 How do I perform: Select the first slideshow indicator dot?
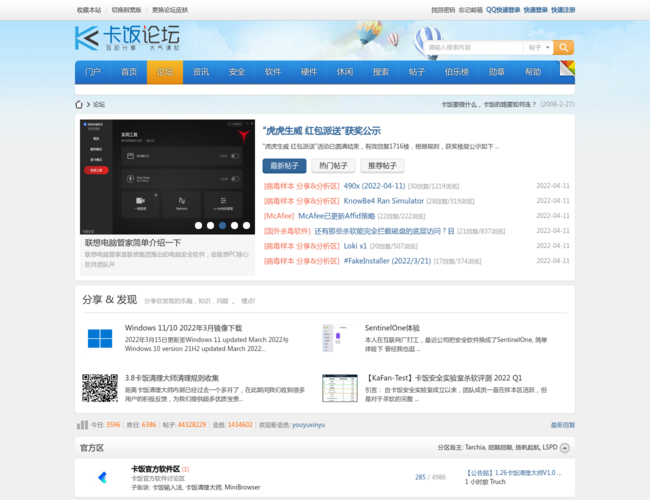pyautogui.click(x=198, y=225)
